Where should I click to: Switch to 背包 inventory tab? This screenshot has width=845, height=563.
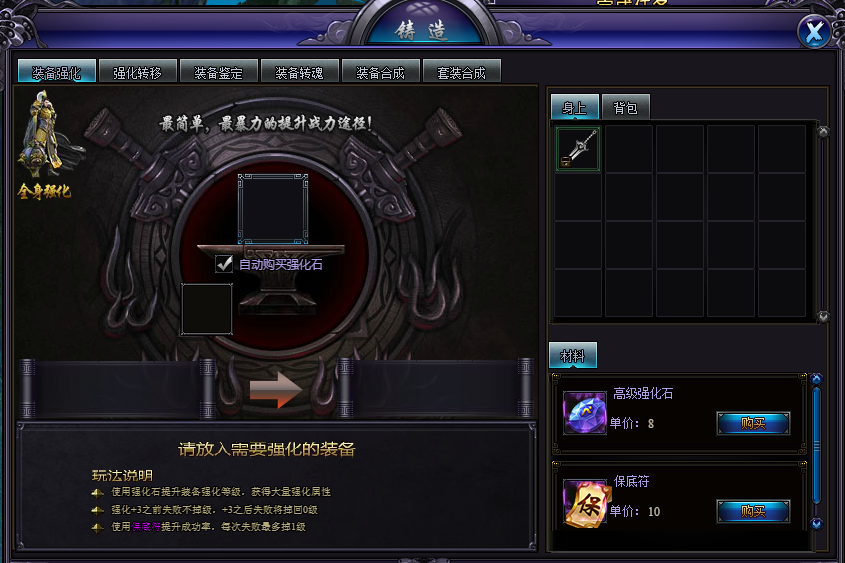pos(626,107)
